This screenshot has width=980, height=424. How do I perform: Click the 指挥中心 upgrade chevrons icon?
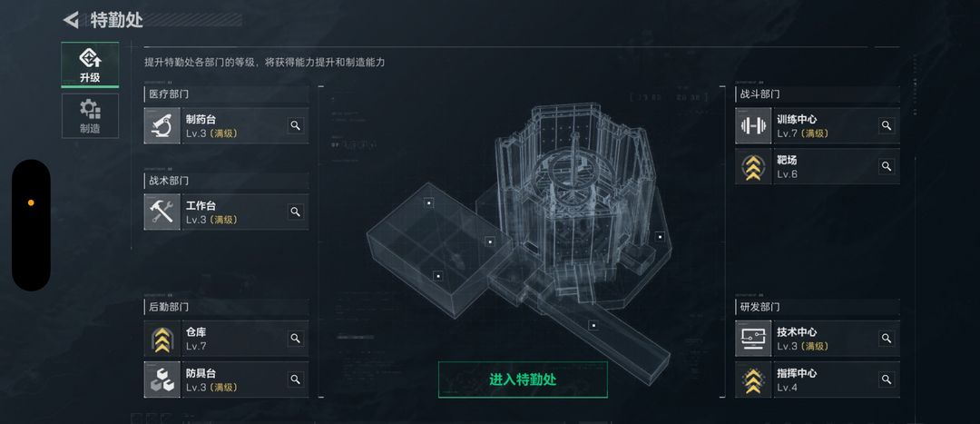click(753, 380)
